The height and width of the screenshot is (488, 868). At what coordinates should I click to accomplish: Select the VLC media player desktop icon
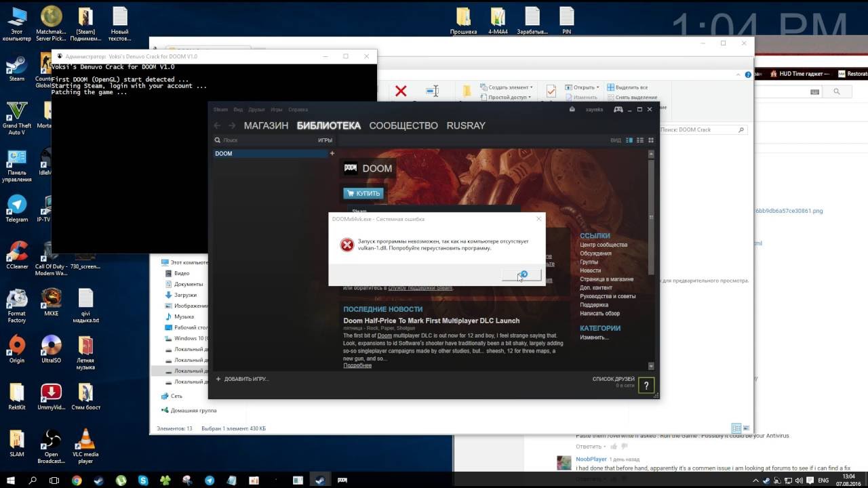[x=85, y=447]
